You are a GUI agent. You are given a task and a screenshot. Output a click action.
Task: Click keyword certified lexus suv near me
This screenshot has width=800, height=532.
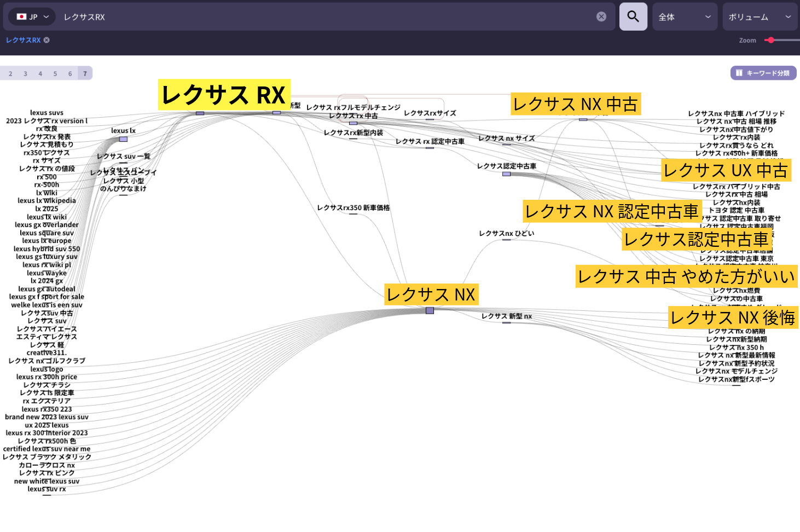(x=47, y=449)
